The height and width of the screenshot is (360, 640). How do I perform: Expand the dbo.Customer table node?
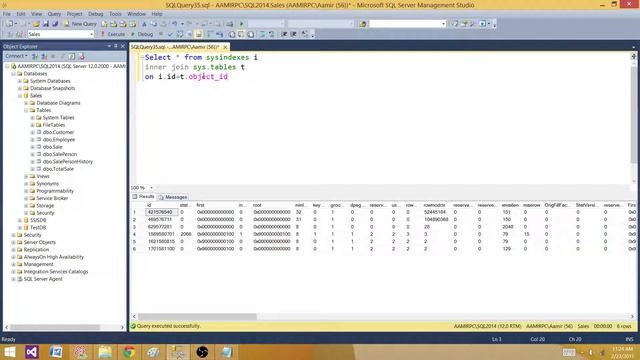pyautogui.click(x=32, y=133)
